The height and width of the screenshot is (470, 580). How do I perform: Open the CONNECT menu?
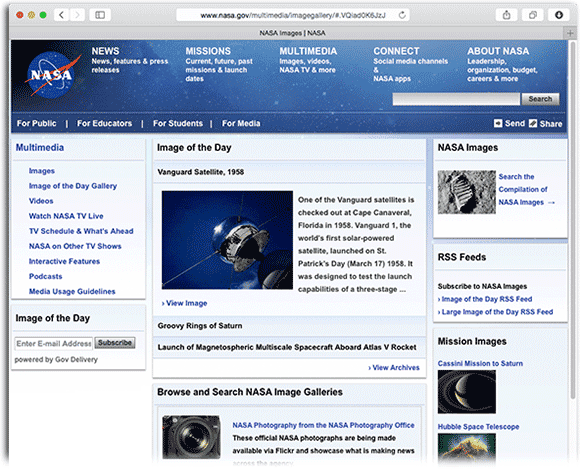396,51
